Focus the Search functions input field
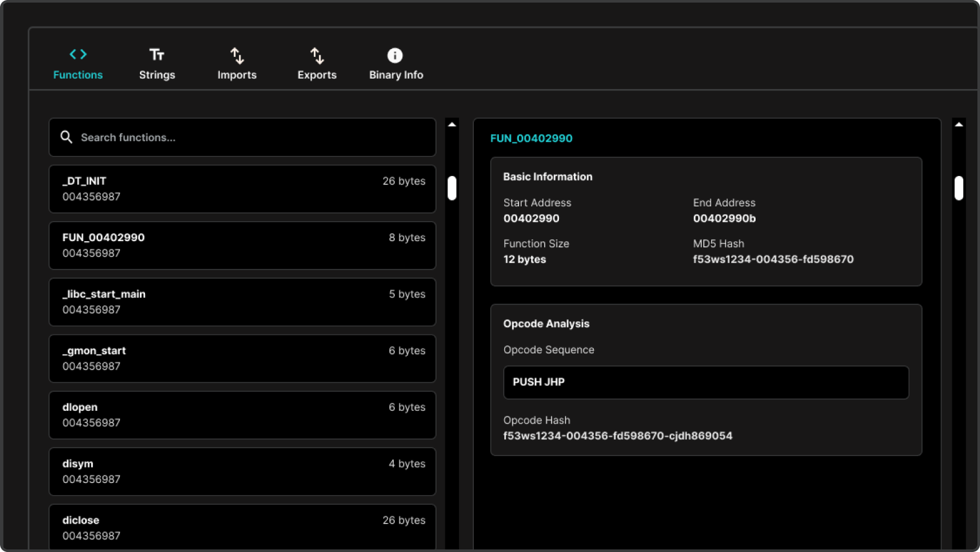Viewport: 980px width, 552px height. pos(251,137)
